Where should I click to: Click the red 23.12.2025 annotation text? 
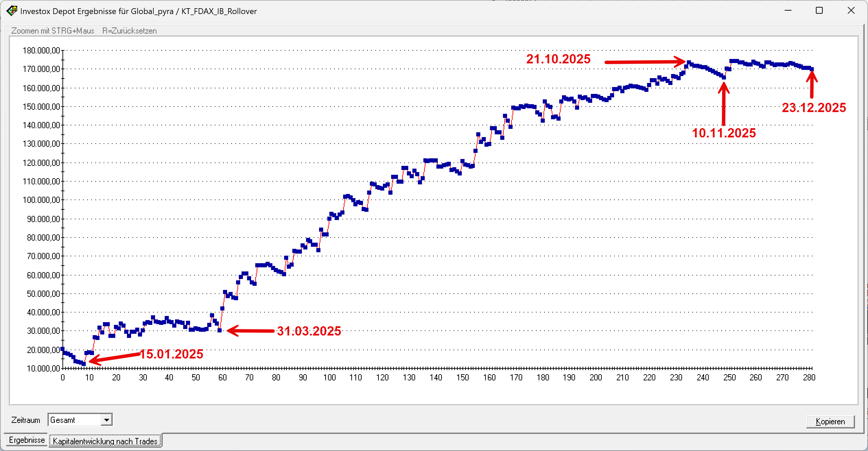814,107
